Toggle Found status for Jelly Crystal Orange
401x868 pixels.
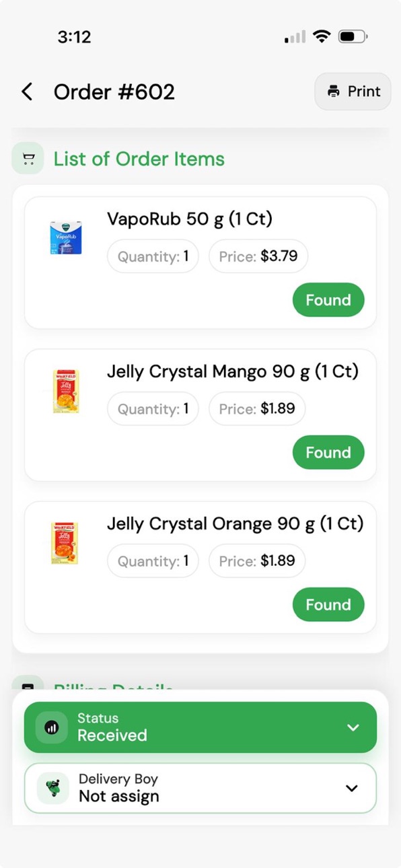point(328,605)
